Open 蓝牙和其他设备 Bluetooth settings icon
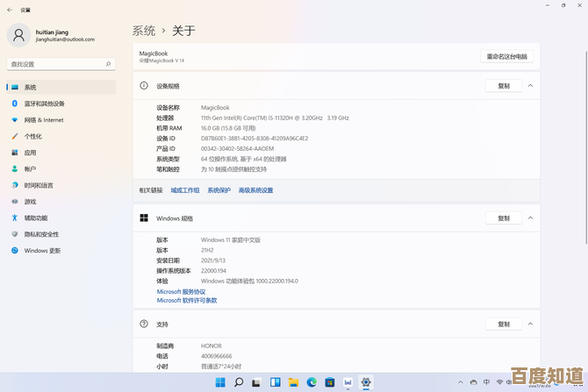This screenshot has width=588, height=392. point(15,103)
